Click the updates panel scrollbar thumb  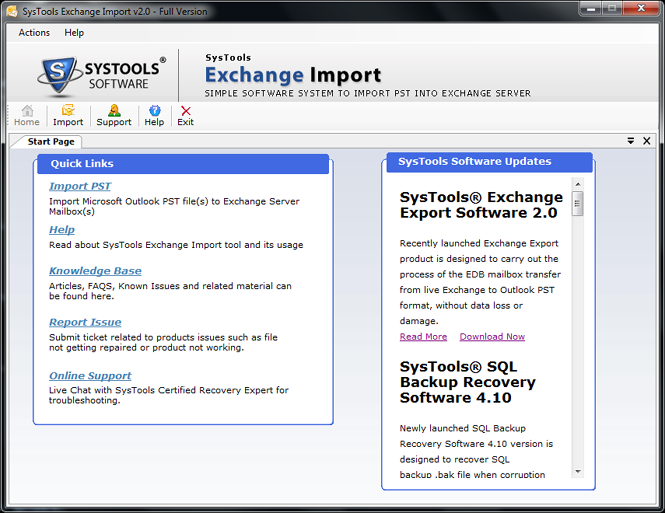(578, 204)
